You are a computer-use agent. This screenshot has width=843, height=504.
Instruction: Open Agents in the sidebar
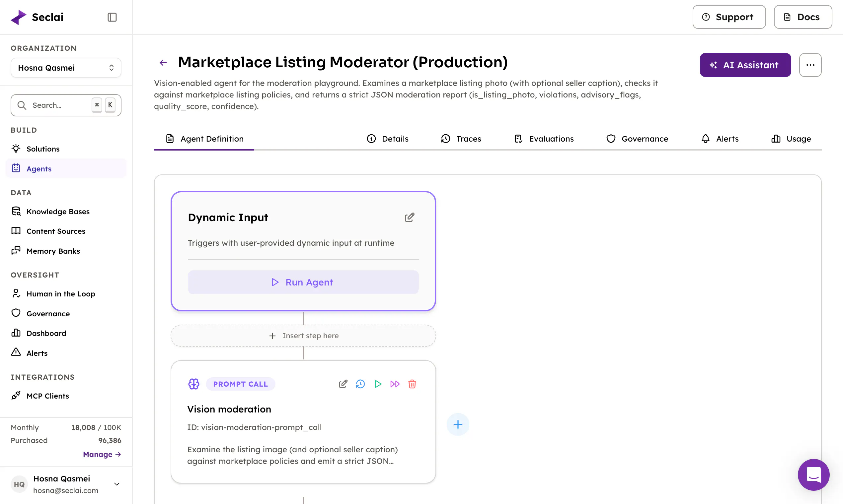(x=66, y=168)
